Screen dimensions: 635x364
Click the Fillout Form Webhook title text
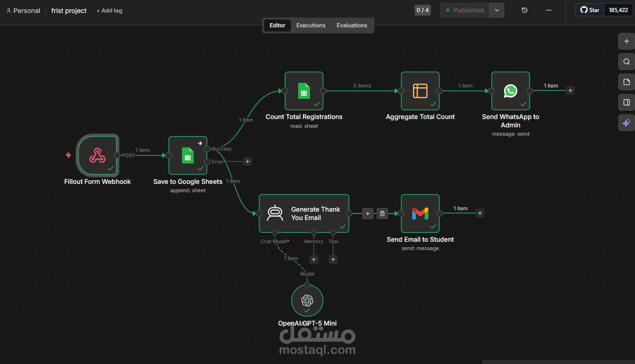click(x=97, y=182)
